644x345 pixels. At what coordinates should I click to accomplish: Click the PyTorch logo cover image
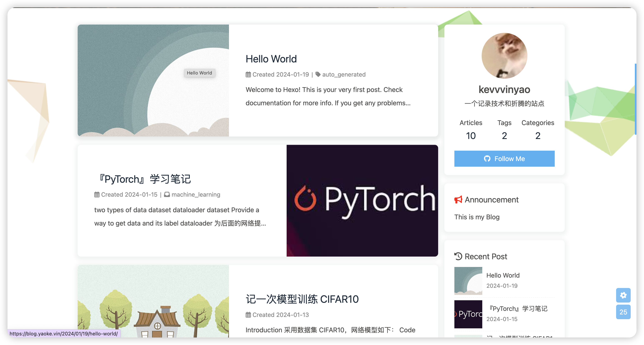pos(362,201)
